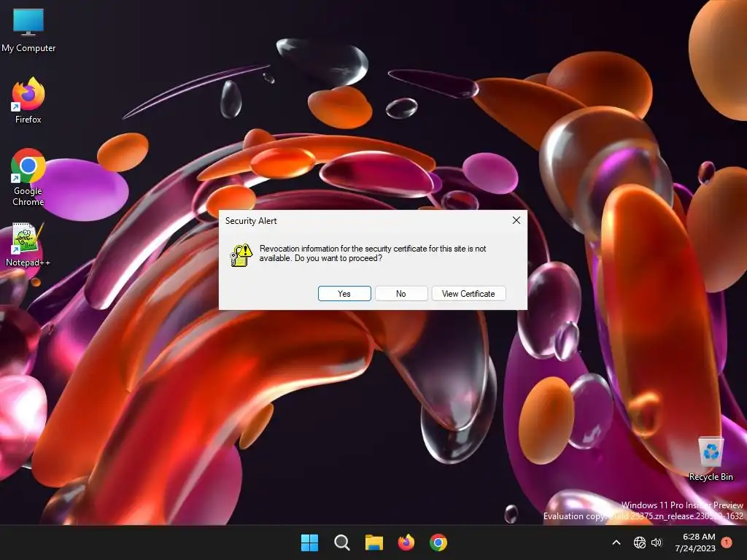Open the Windows Start menu
The height and width of the screenshot is (560, 747).
coord(309,542)
